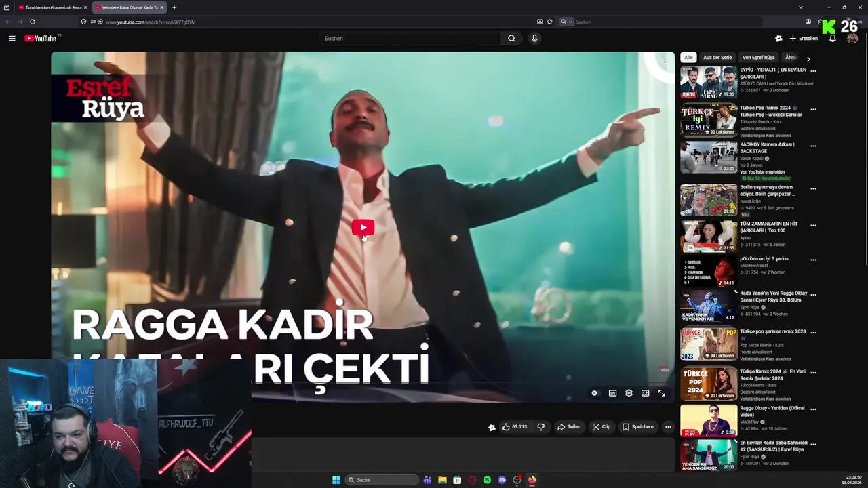Go to the YouTube home logo

coord(42,39)
